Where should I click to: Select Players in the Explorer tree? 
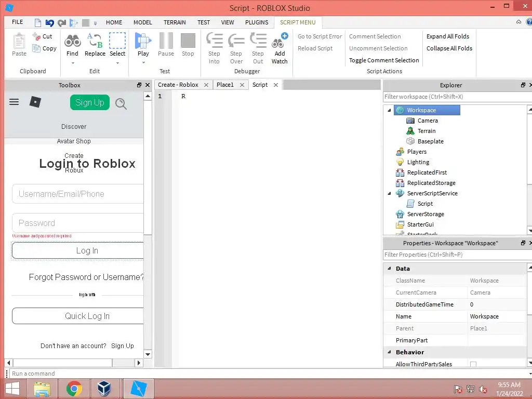pyautogui.click(x=417, y=152)
